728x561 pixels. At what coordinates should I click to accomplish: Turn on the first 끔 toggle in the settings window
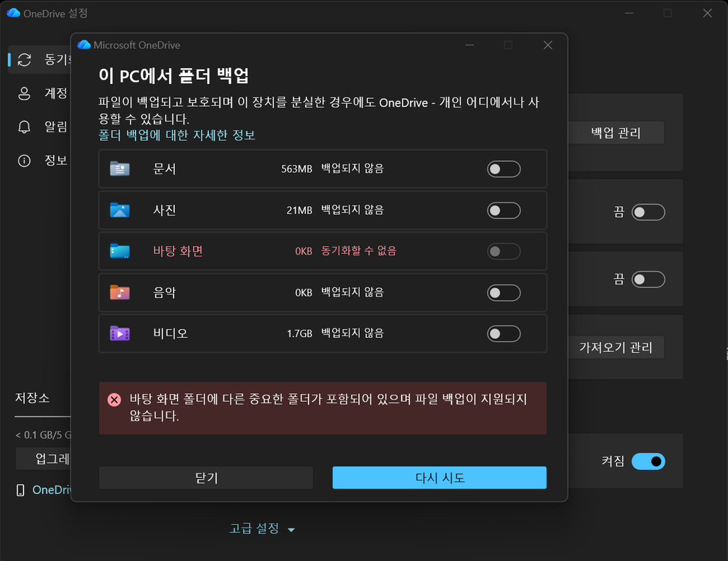pyautogui.click(x=648, y=212)
